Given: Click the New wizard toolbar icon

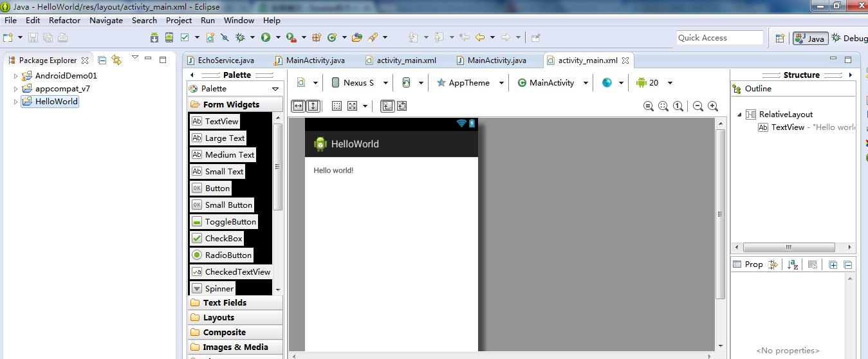Looking at the screenshot, I should [8, 38].
